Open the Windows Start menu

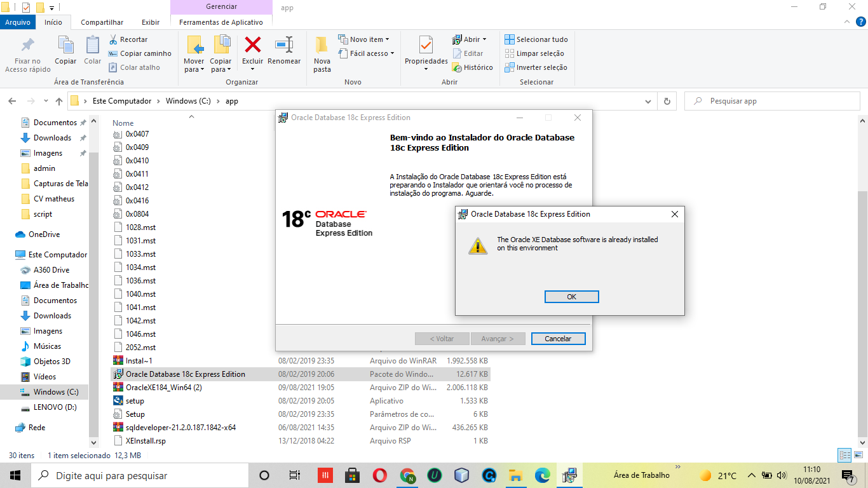pos(15,475)
